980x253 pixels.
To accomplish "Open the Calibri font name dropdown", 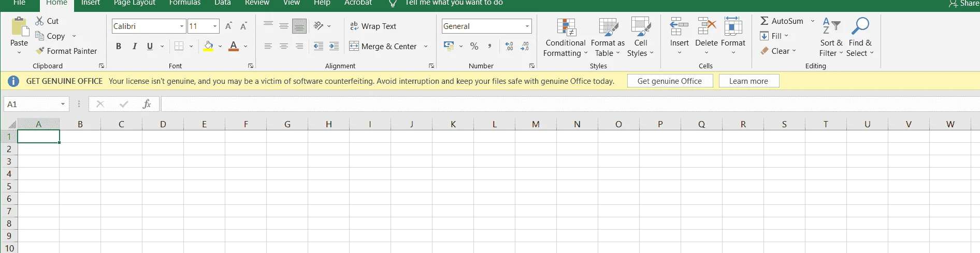I will [182, 26].
